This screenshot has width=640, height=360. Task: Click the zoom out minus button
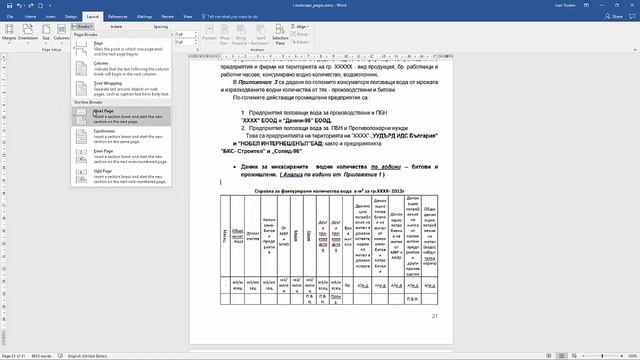(583, 356)
